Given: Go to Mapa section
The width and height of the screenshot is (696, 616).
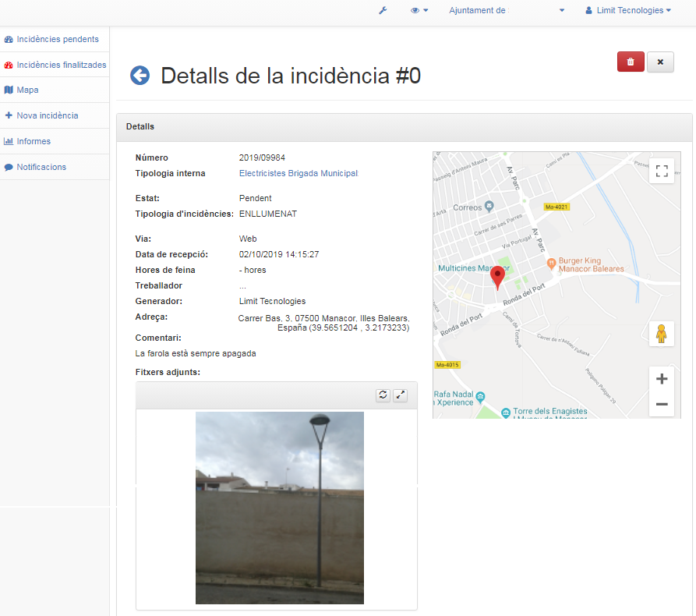Looking at the screenshot, I should coord(55,90).
